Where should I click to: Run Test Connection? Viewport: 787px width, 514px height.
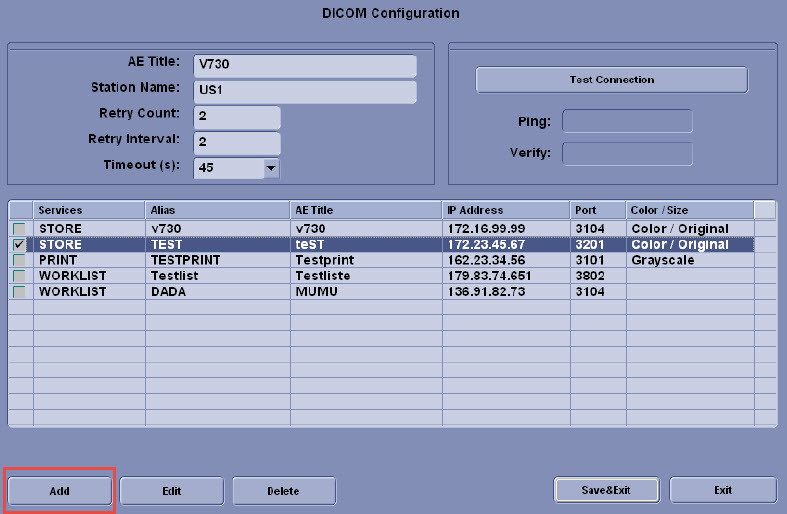point(612,80)
